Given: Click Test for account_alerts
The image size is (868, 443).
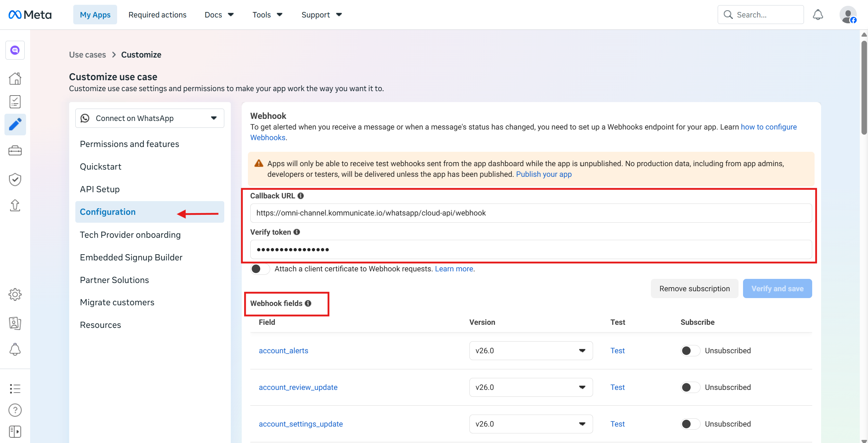Looking at the screenshot, I should 617,350.
